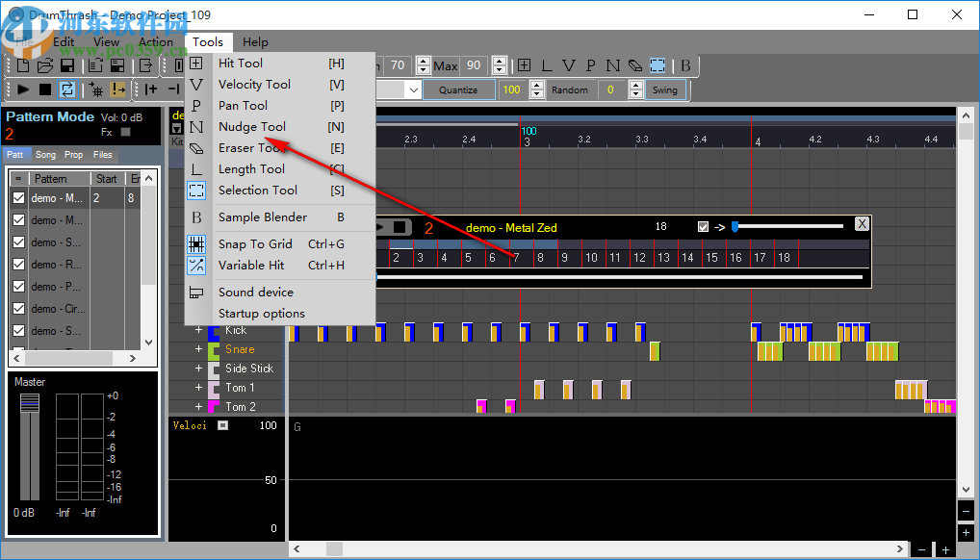Viewport: 980px width, 560px height.
Task: Switch to the Song tab
Action: pyautogui.click(x=45, y=155)
